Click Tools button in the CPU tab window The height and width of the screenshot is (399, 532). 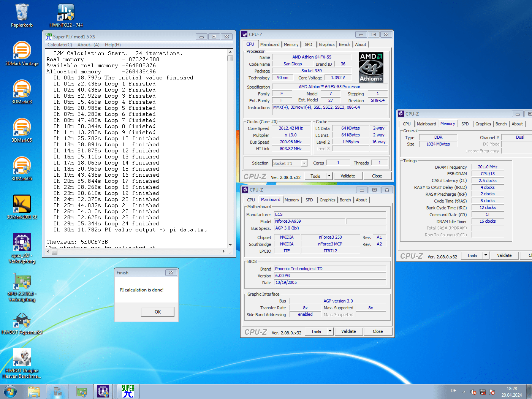point(315,176)
